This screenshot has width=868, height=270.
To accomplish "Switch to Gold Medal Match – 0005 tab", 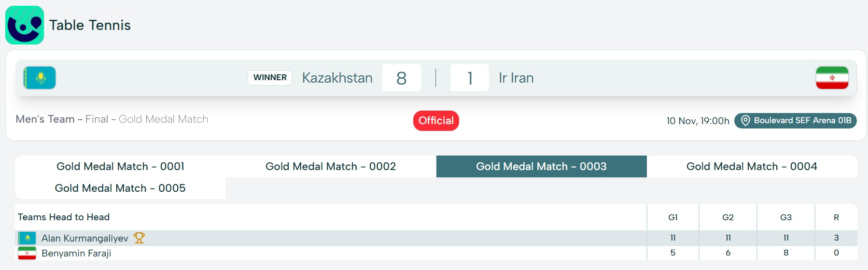I will pos(120,188).
